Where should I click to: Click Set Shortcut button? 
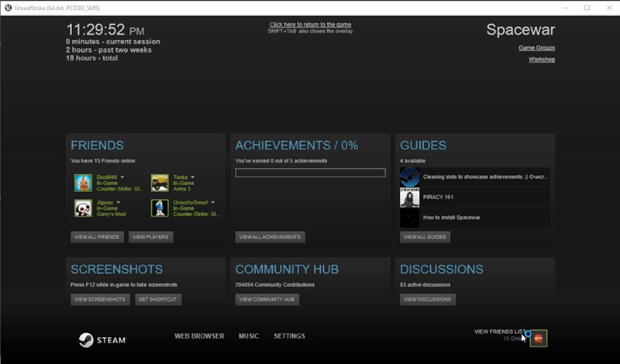(x=158, y=299)
